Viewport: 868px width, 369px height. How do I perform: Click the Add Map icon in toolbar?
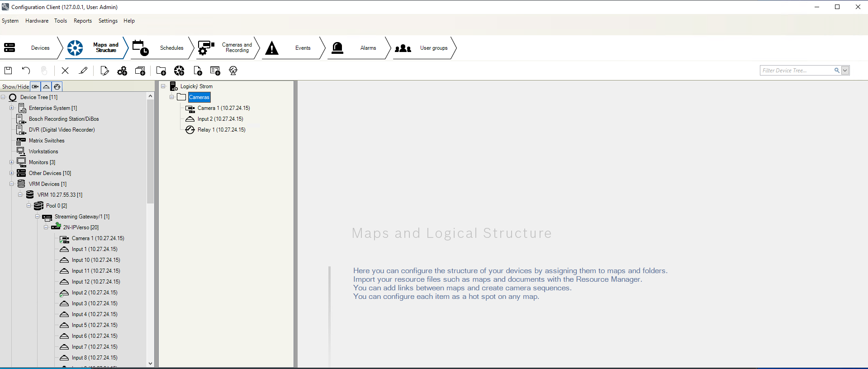[x=179, y=71]
